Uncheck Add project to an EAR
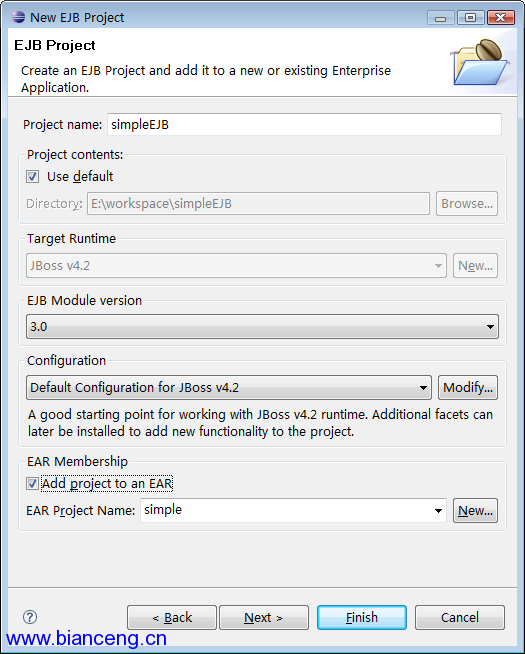 click(x=33, y=483)
